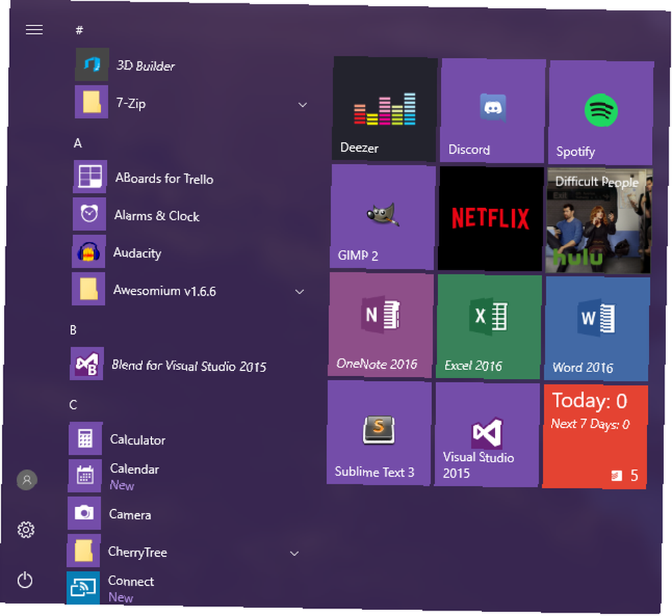
Task: Launch the Excel 2016 tile
Action: (489, 327)
